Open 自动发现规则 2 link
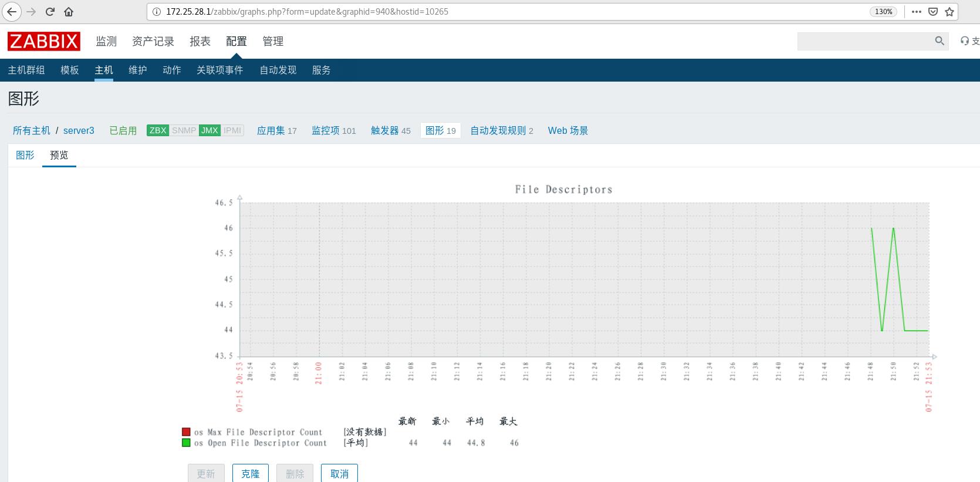 502,130
